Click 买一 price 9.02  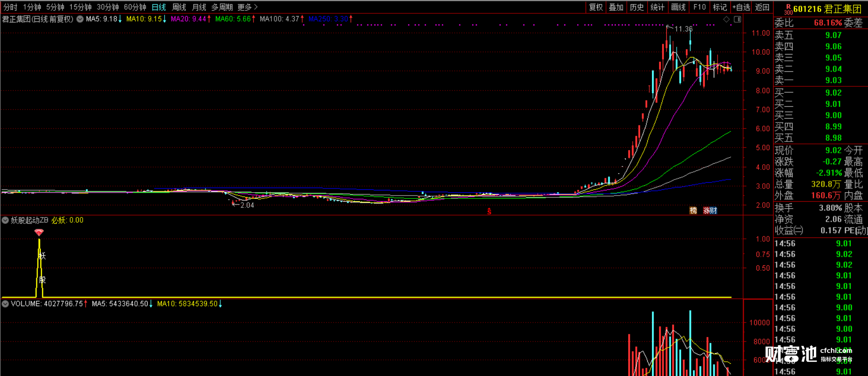[833, 93]
